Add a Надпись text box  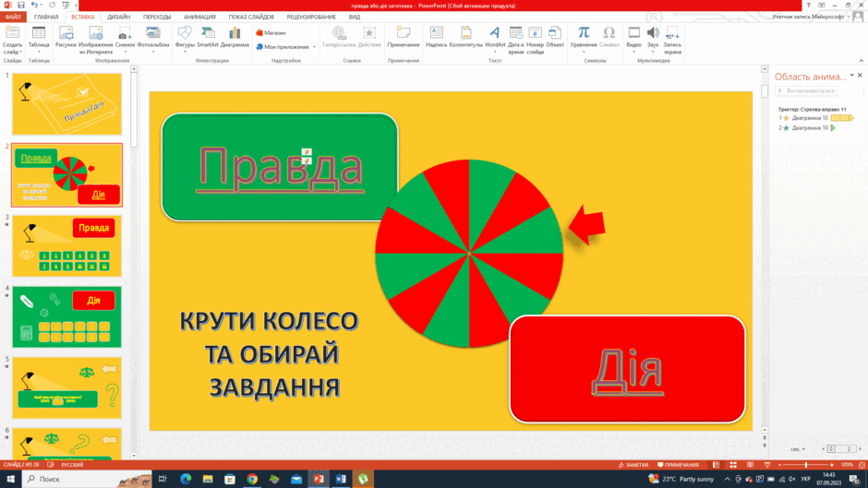click(436, 38)
